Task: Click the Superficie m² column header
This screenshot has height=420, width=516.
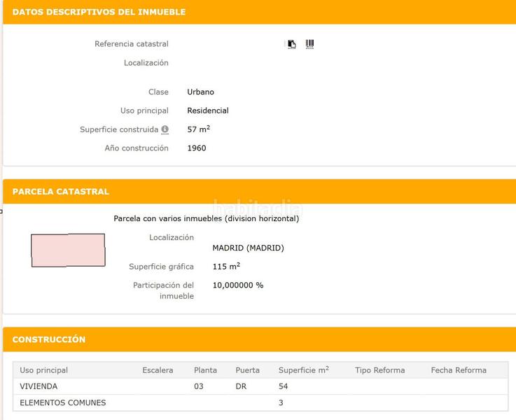Action: [303, 370]
